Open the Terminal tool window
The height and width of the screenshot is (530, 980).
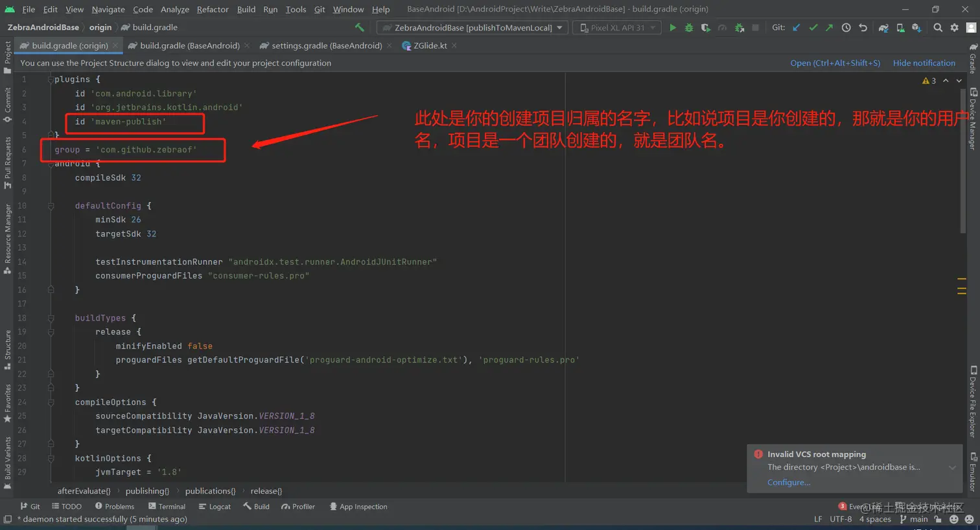point(167,507)
